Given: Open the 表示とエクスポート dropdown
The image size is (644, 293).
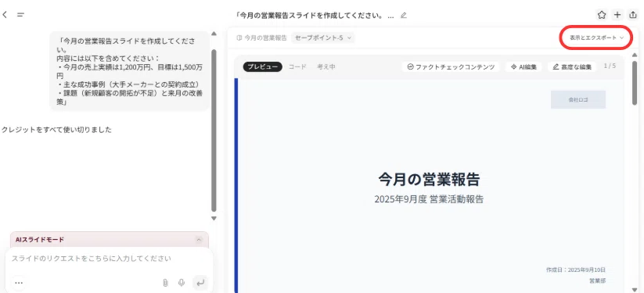Looking at the screenshot, I should [596, 38].
